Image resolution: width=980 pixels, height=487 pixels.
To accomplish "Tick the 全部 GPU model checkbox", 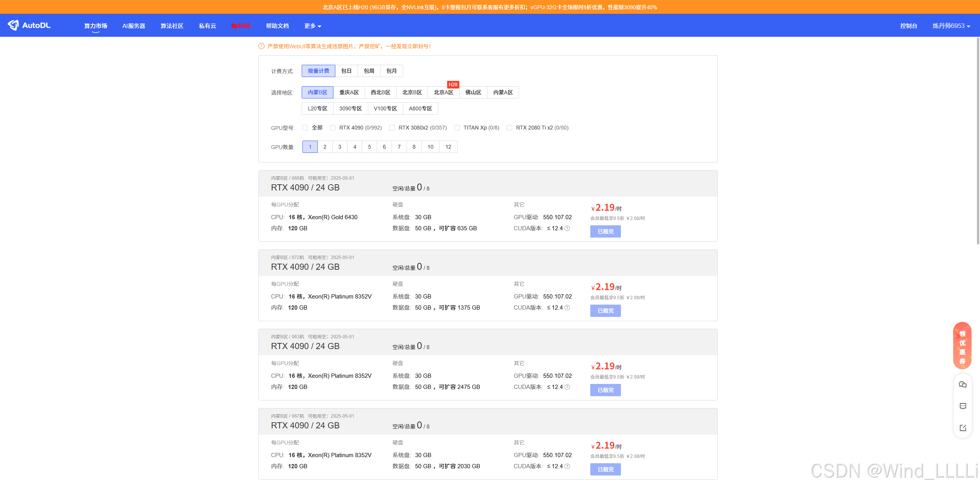I will click(305, 128).
